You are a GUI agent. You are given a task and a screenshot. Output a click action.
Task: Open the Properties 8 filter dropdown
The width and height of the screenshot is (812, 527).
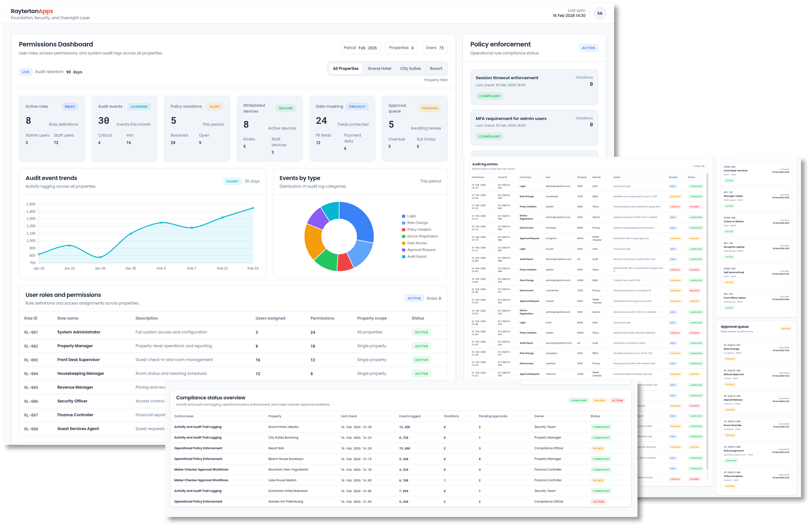coord(401,47)
